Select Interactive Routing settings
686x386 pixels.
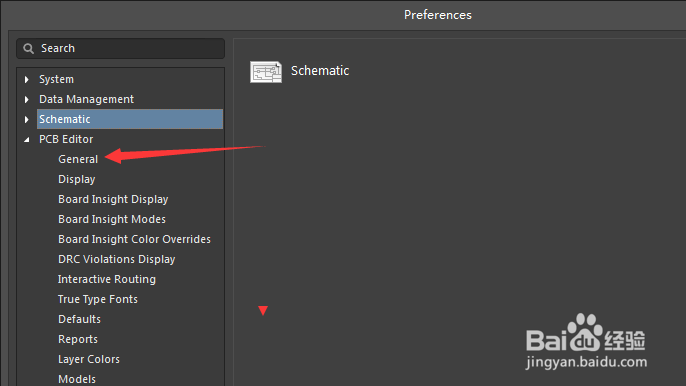[x=107, y=280]
